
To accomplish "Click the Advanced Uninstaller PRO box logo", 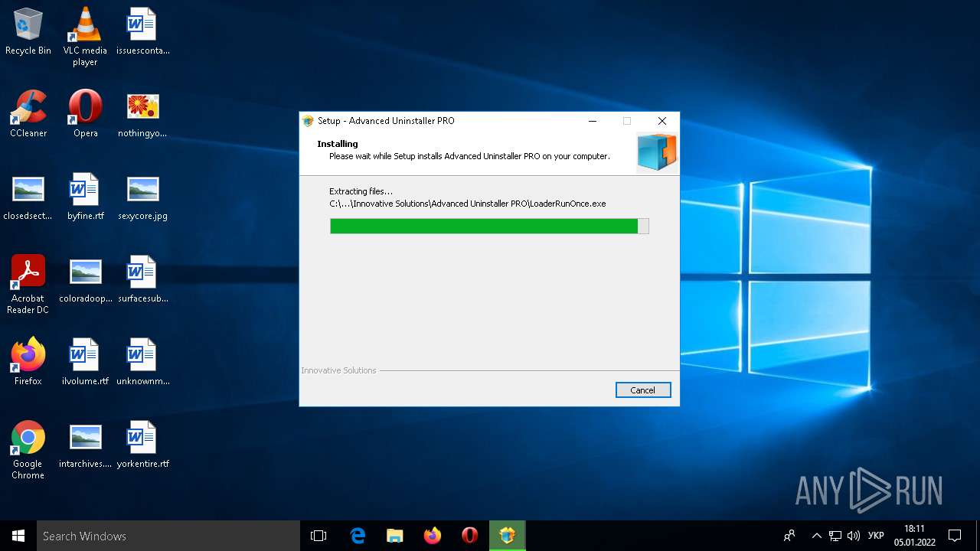I will (657, 152).
